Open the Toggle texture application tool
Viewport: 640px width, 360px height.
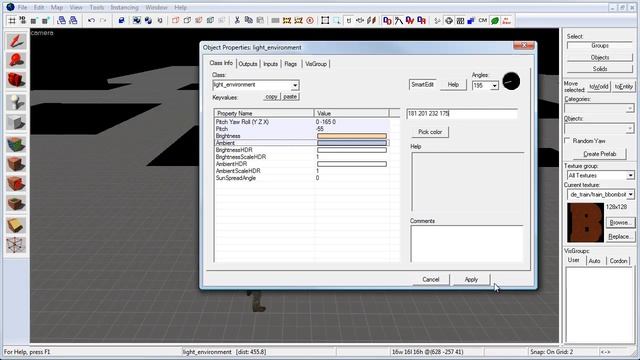click(16, 144)
